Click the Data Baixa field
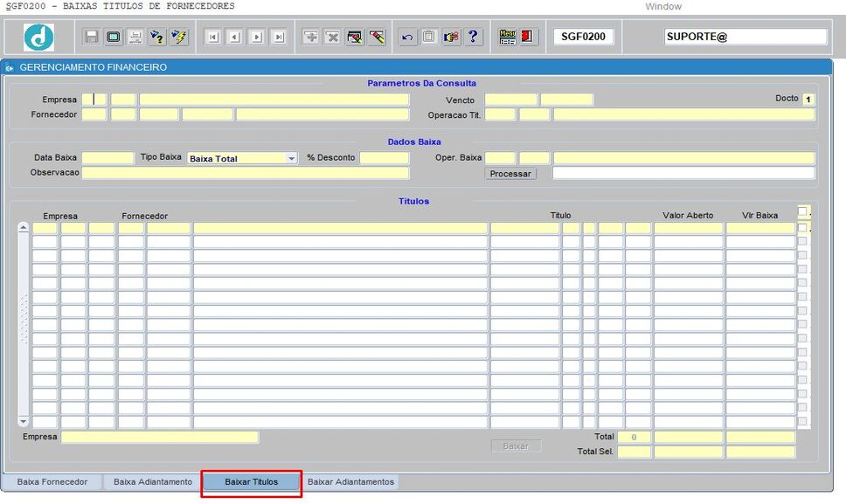 click(x=107, y=157)
